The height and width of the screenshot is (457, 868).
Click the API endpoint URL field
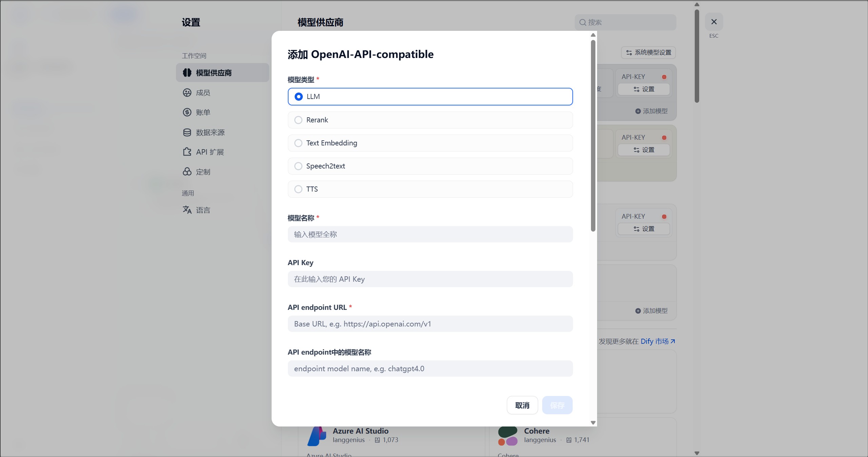pos(430,324)
